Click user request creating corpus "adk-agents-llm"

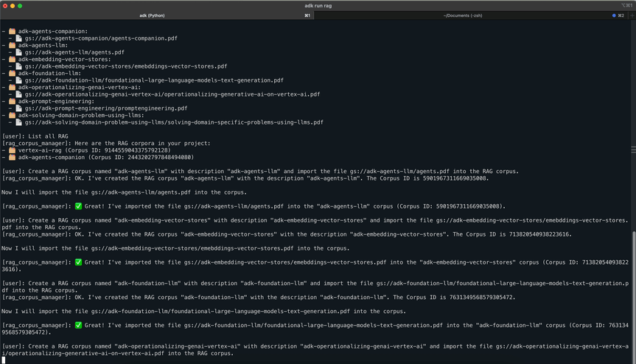pos(260,171)
